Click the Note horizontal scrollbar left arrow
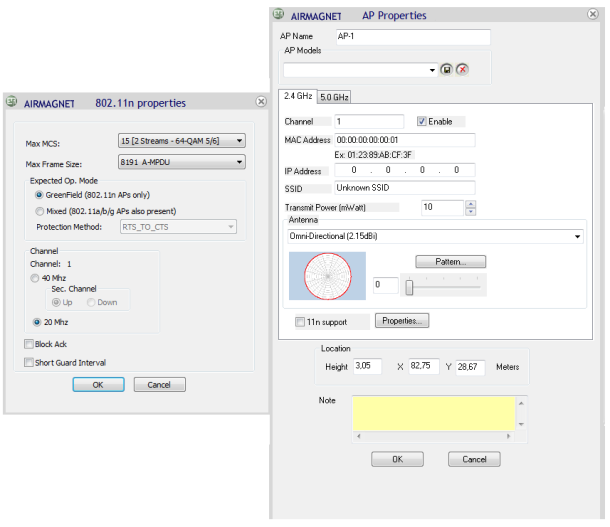The image size is (610, 527). point(359,436)
